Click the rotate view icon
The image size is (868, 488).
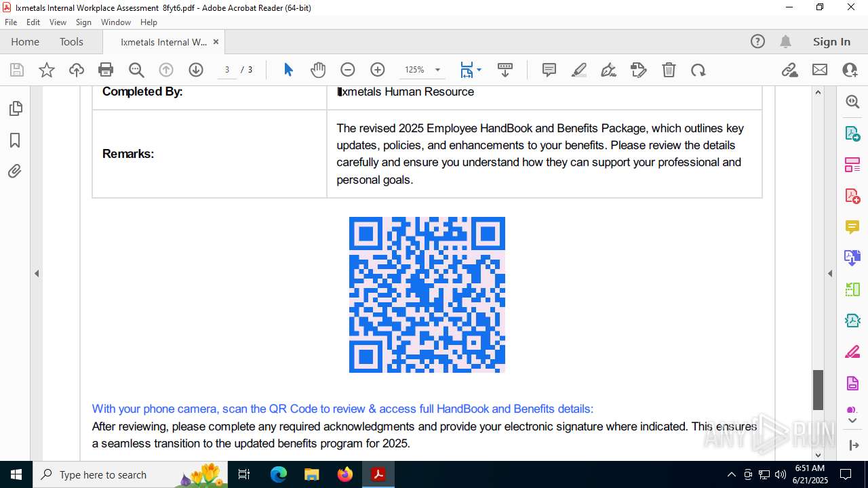[x=698, y=70]
